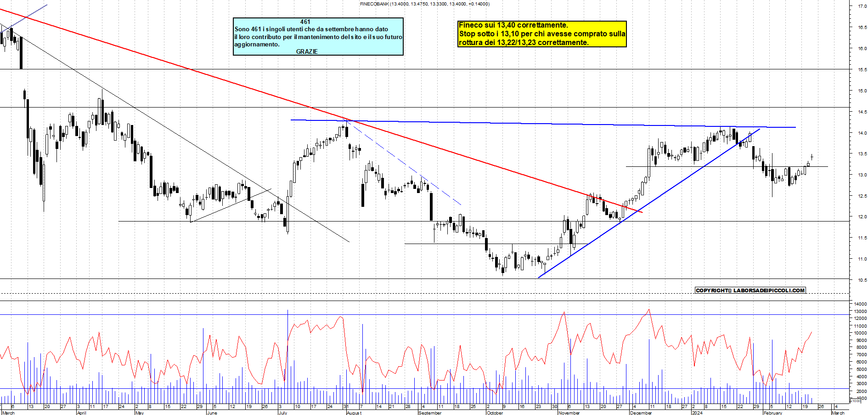Click the December month label on time axis

click(x=641, y=413)
